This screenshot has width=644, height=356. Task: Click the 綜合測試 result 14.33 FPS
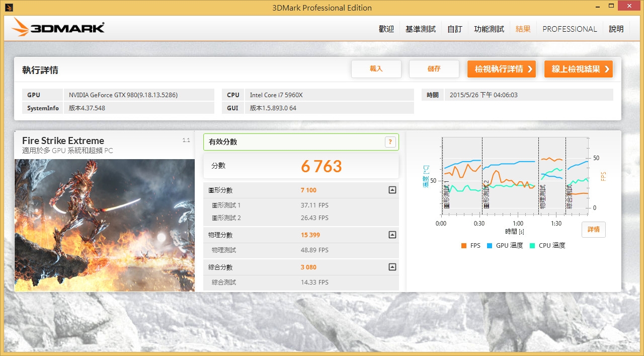click(x=314, y=282)
